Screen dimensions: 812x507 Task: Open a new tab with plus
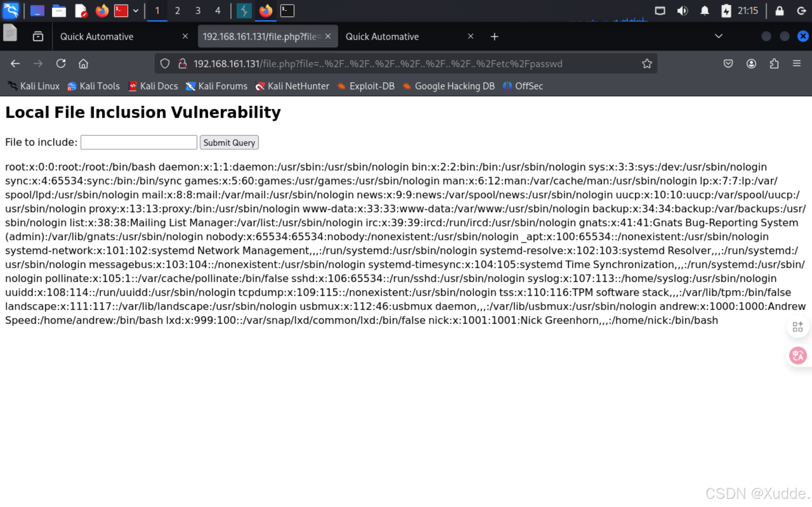(x=494, y=36)
